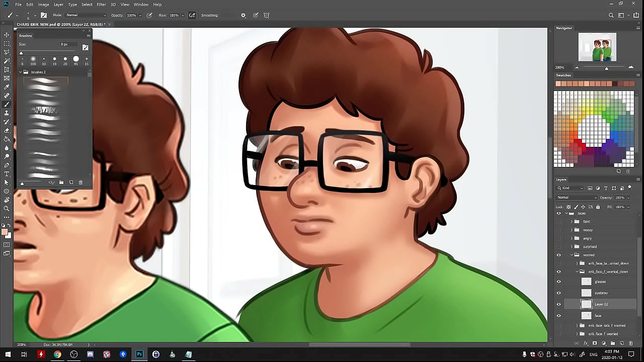Open the Filter menu
Screen dimensions: 644x362
[101, 5]
